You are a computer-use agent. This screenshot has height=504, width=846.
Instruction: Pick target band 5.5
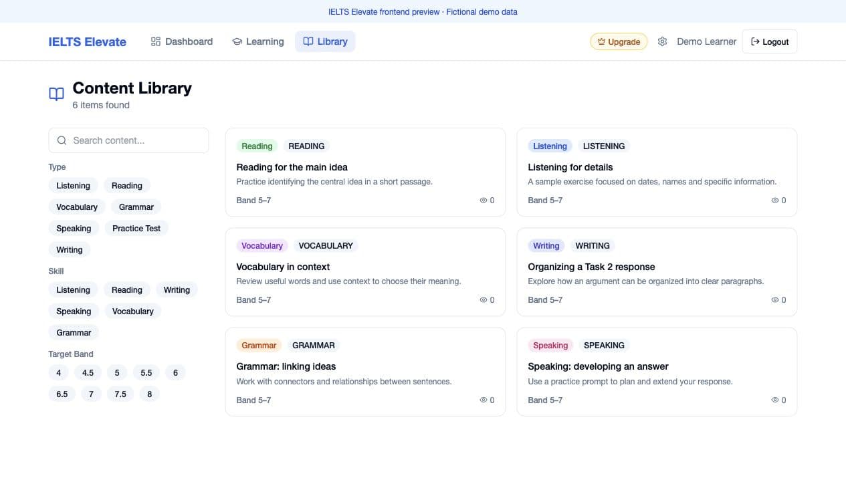[x=146, y=373]
